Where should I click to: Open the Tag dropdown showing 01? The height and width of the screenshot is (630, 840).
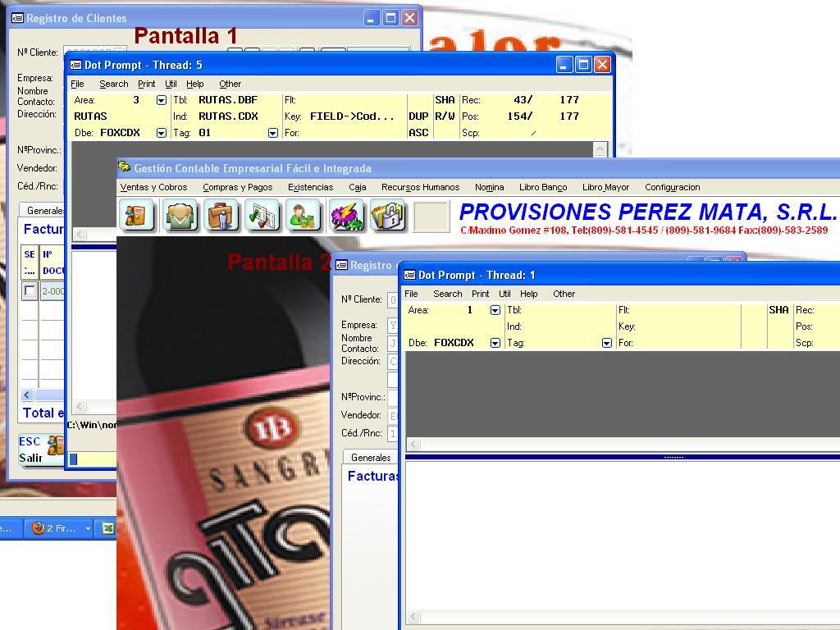273,133
